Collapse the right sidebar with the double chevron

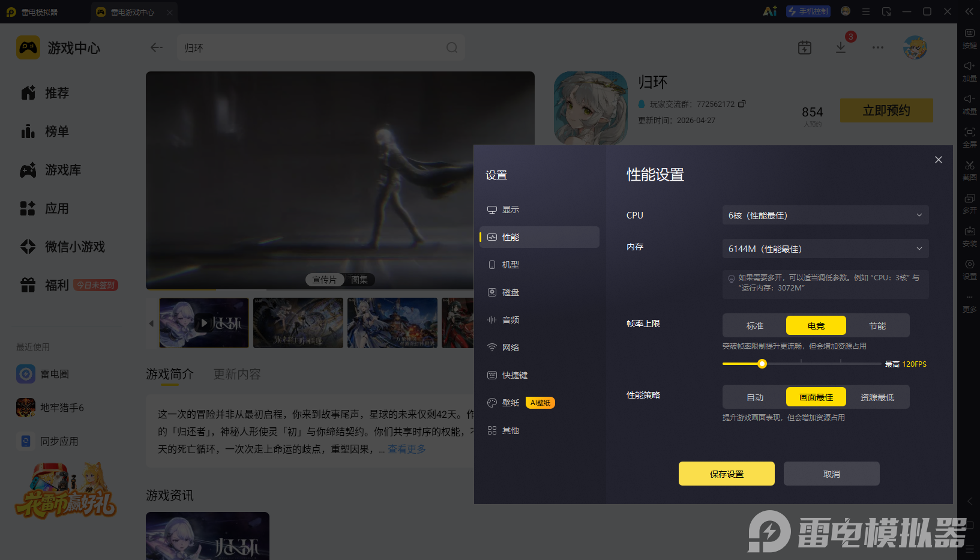click(969, 11)
